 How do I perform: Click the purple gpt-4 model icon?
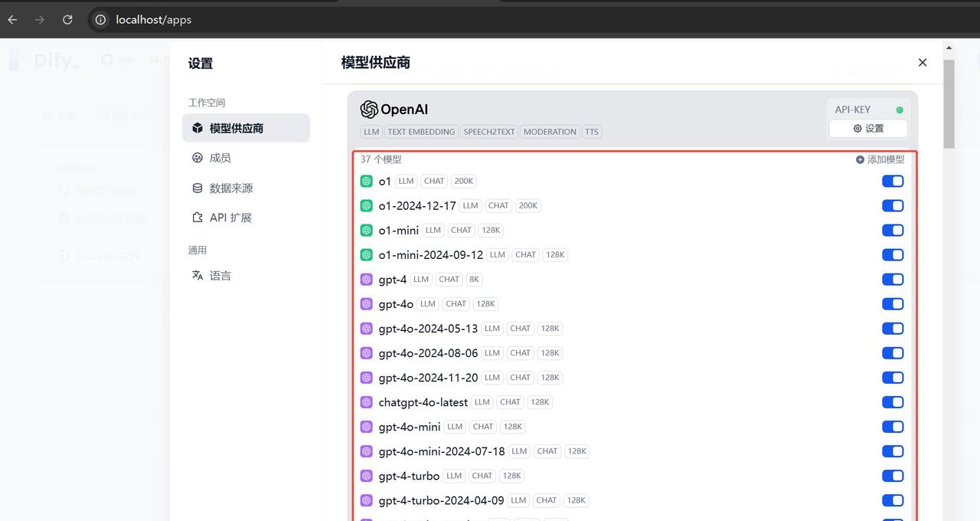pyautogui.click(x=366, y=279)
